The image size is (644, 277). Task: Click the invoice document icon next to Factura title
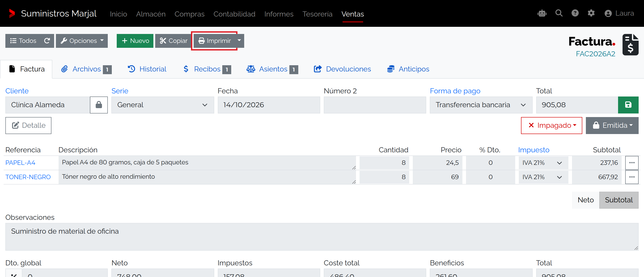pos(630,45)
